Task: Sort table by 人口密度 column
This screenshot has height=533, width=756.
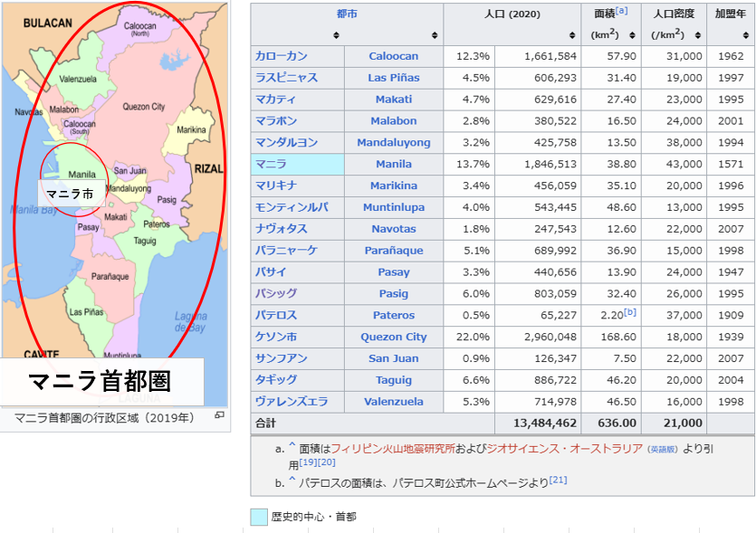Action: [698, 35]
